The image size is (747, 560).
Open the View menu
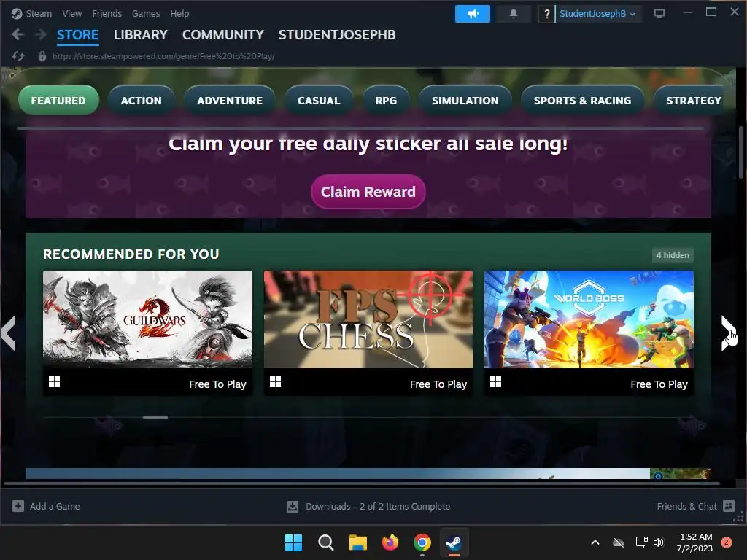(x=72, y=14)
